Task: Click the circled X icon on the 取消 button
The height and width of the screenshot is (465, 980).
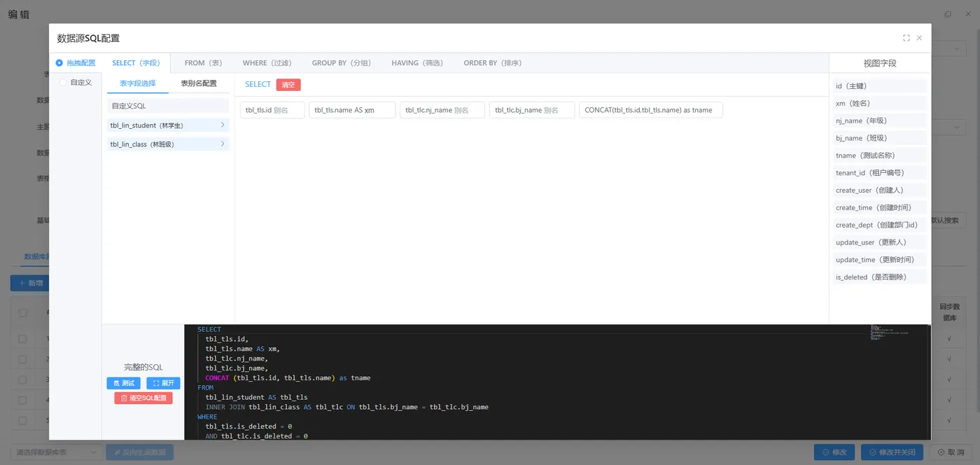Action: 942,452
